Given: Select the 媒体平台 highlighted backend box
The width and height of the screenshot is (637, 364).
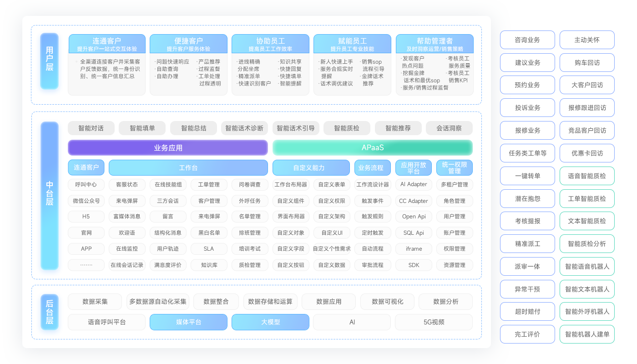Looking at the screenshot, I should [x=188, y=322].
